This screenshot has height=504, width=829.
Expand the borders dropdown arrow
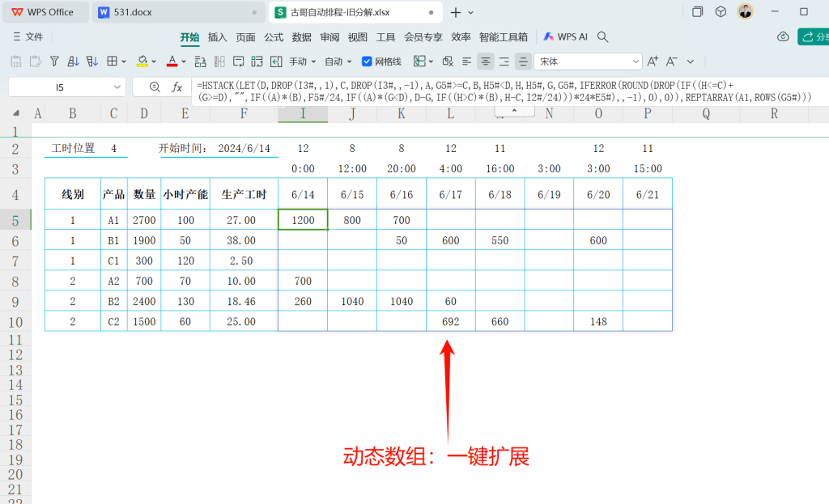124,61
